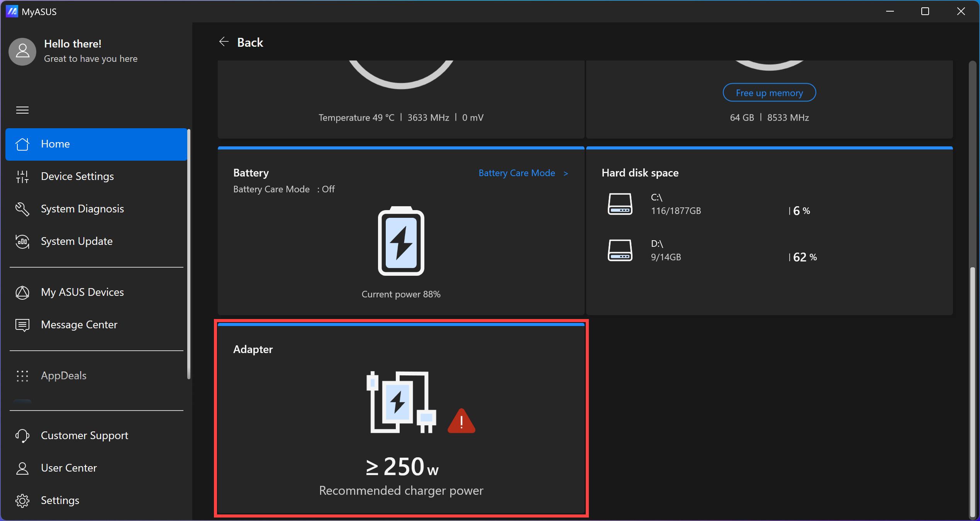Click the user avatar profile picture

pyautogui.click(x=22, y=51)
